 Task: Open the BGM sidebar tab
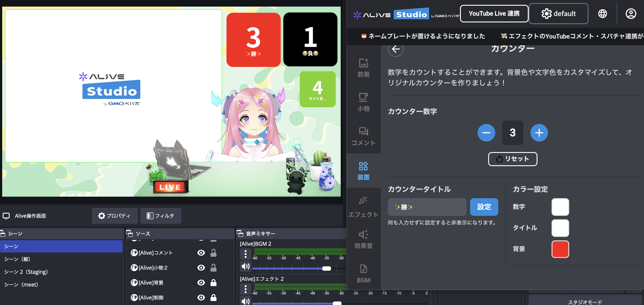[x=363, y=274]
